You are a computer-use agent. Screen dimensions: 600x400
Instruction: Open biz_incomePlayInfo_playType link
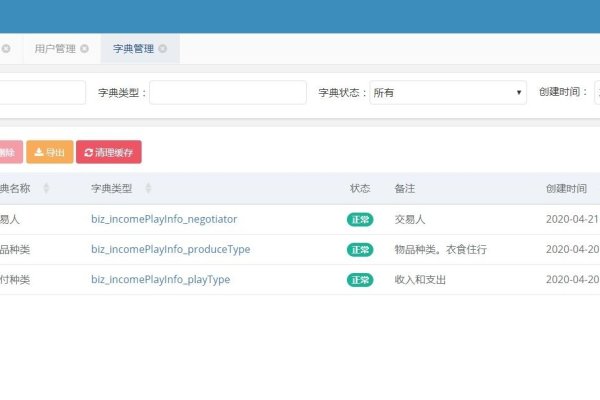pyautogui.click(x=161, y=280)
